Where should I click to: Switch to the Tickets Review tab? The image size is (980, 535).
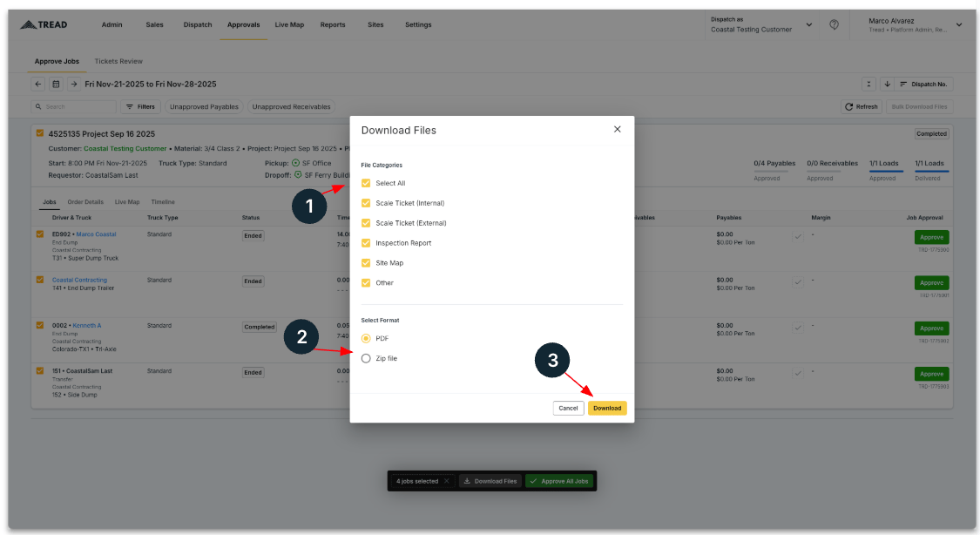click(x=118, y=61)
